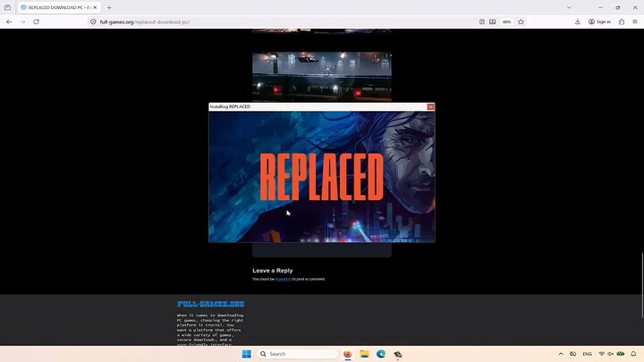Open File Explorer from the taskbar

click(x=364, y=354)
